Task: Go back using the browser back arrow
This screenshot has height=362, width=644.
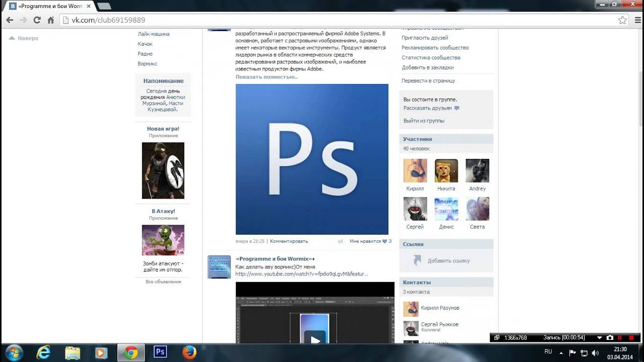Action: tap(10, 20)
